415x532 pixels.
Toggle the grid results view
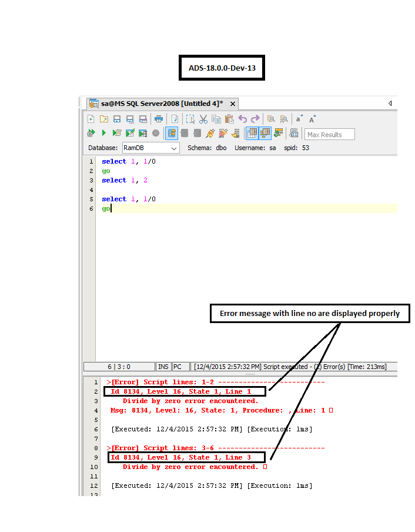(x=252, y=134)
